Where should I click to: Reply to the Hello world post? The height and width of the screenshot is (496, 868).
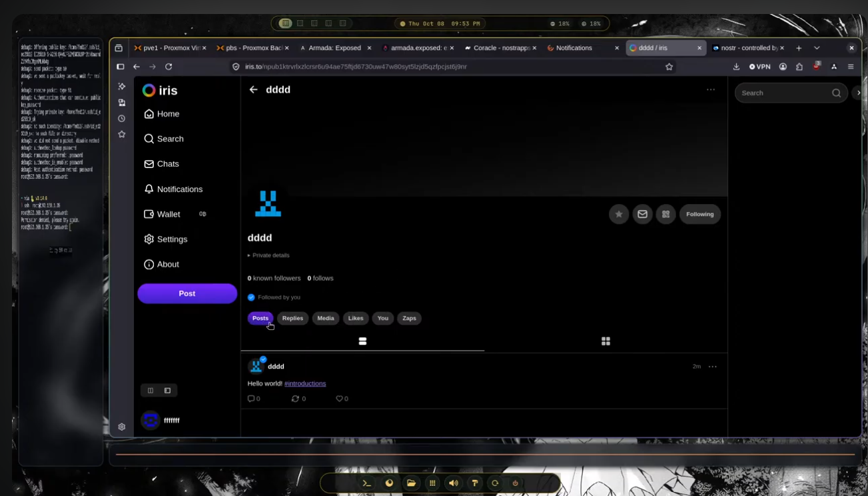pyautogui.click(x=254, y=399)
